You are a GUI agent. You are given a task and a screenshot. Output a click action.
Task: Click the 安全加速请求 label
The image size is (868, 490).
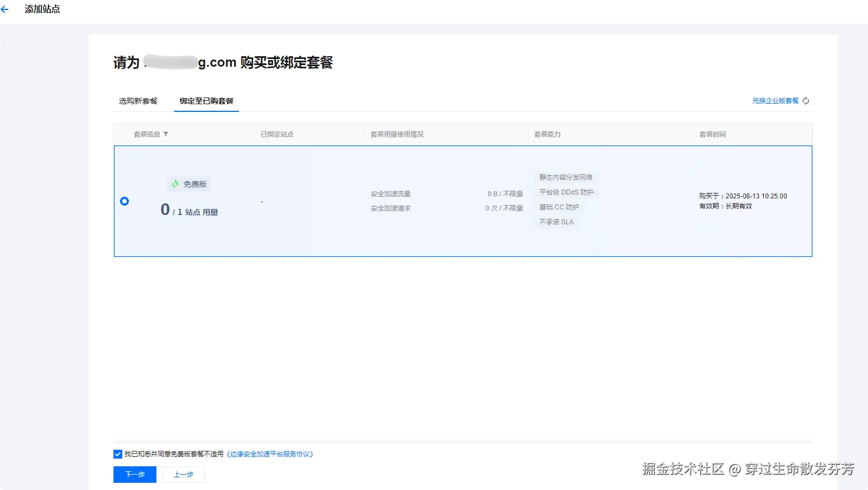(390, 208)
